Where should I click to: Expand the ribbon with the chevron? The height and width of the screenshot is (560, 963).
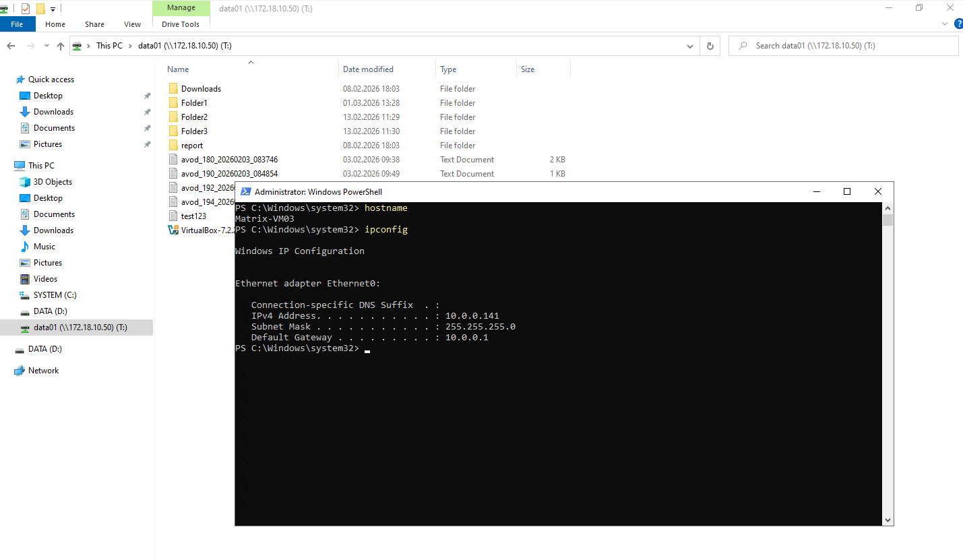pyautogui.click(x=944, y=24)
